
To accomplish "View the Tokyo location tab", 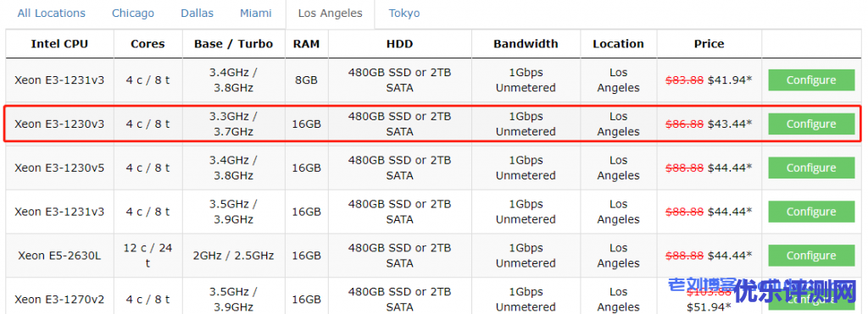I will [404, 14].
